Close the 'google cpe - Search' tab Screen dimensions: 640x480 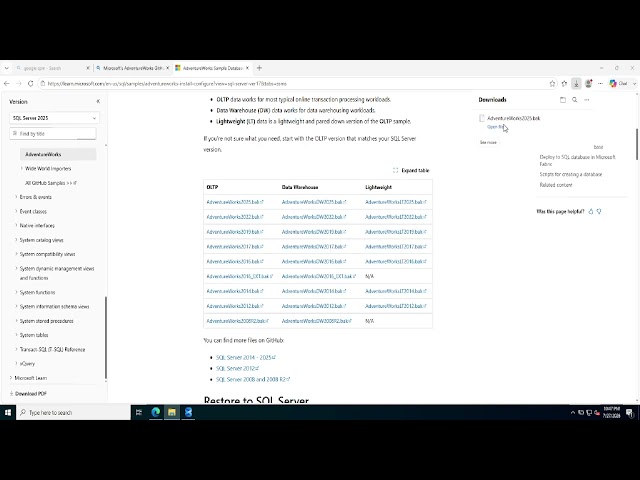click(x=88, y=68)
